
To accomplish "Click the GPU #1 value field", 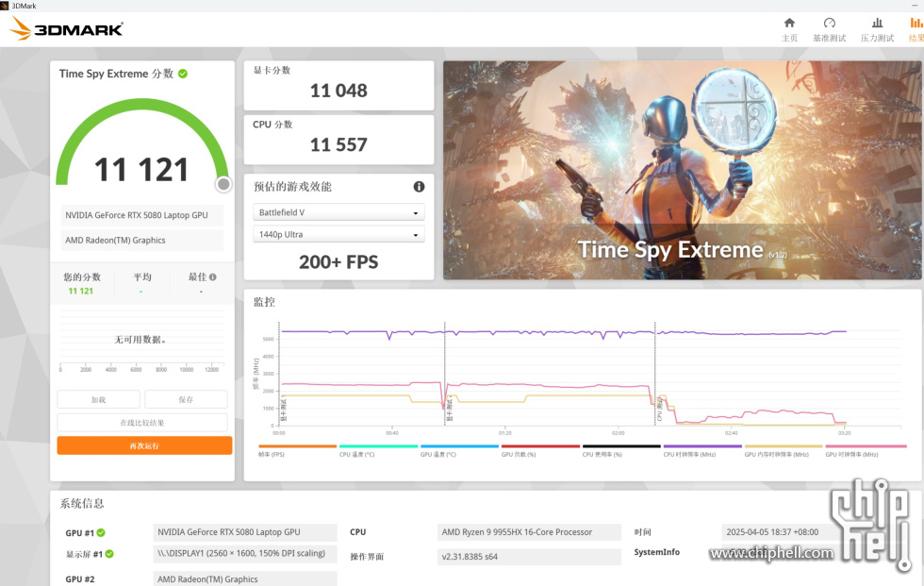I will coord(245,532).
